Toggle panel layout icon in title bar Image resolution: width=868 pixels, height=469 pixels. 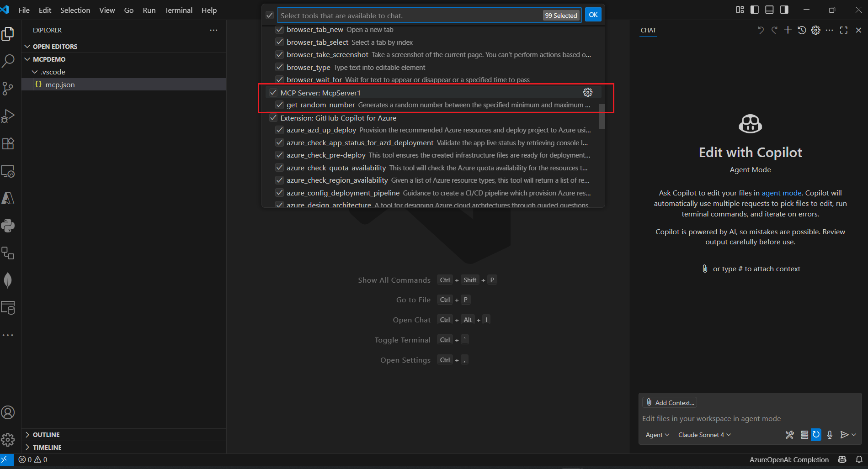pyautogui.click(x=769, y=10)
